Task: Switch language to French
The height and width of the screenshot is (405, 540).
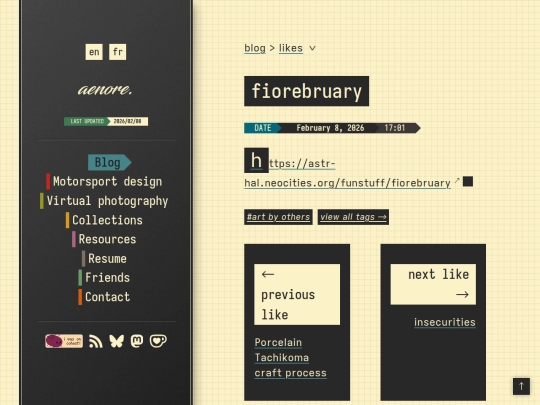Action: click(117, 52)
